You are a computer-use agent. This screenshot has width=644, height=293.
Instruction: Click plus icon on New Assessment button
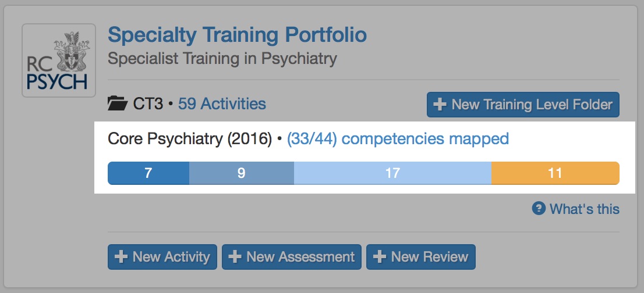[x=235, y=257]
